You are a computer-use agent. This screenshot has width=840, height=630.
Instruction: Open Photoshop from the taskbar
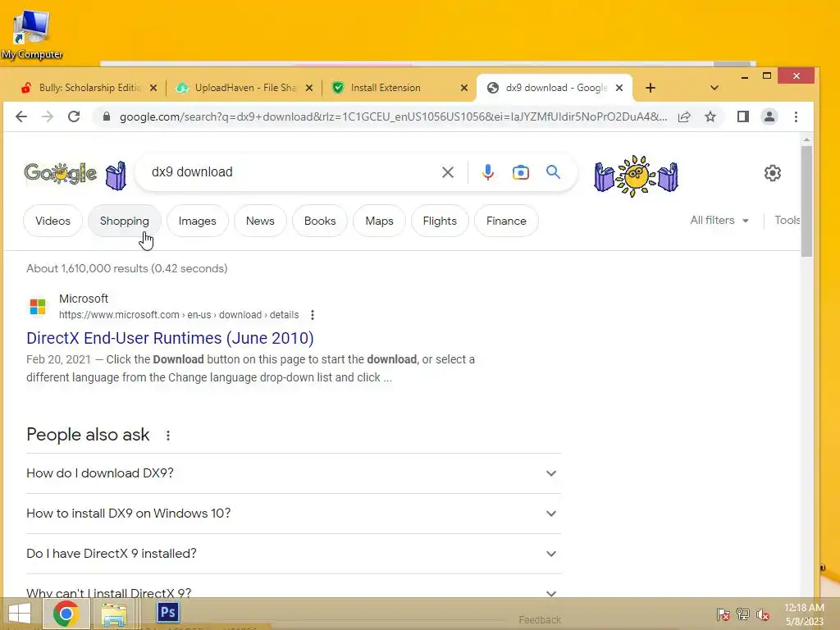click(x=167, y=612)
